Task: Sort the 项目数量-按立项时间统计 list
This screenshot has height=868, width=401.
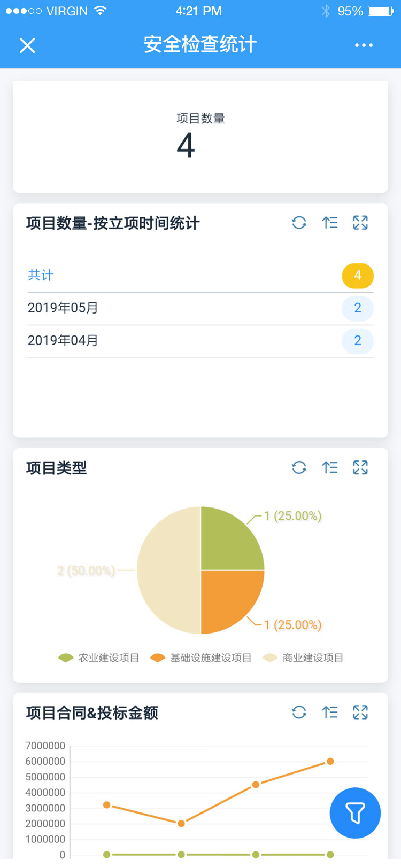Action: tap(330, 223)
